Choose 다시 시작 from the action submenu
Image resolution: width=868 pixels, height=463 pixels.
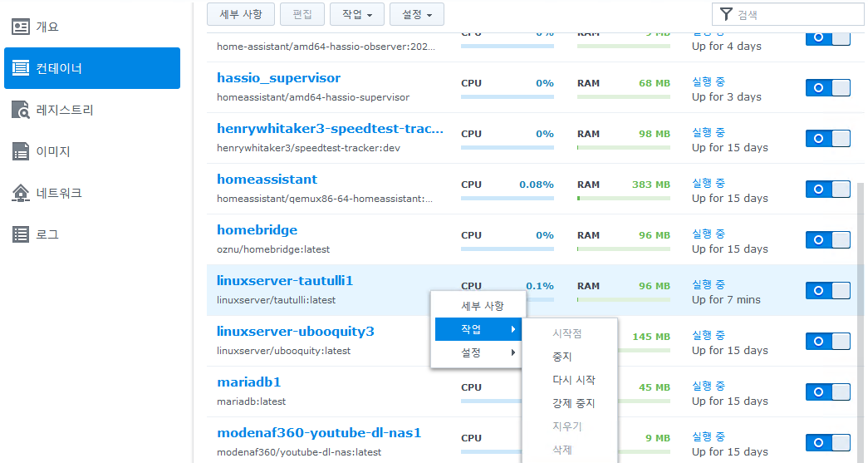(x=570, y=380)
